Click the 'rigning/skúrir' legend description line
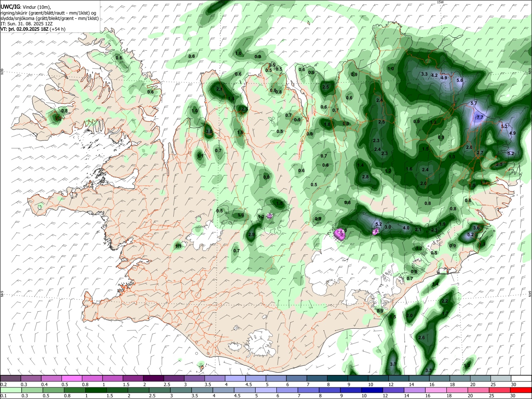The width and height of the screenshot is (532, 399). coord(49,13)
